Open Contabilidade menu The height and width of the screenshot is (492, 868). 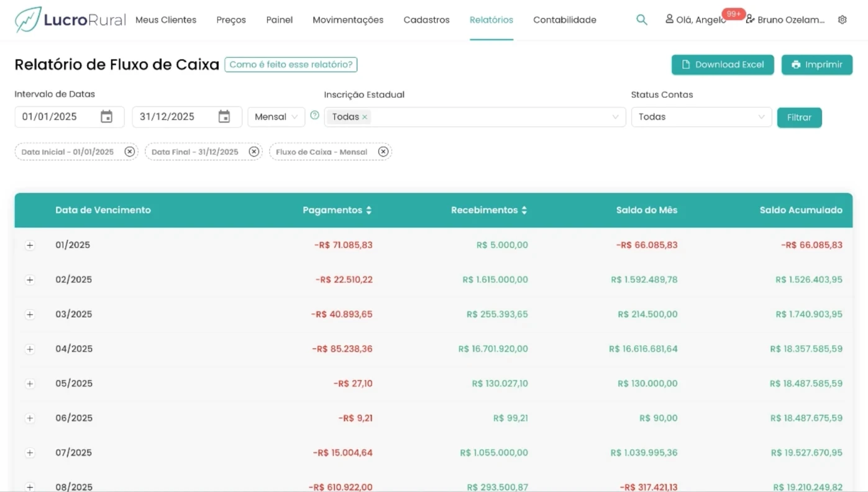565,20
